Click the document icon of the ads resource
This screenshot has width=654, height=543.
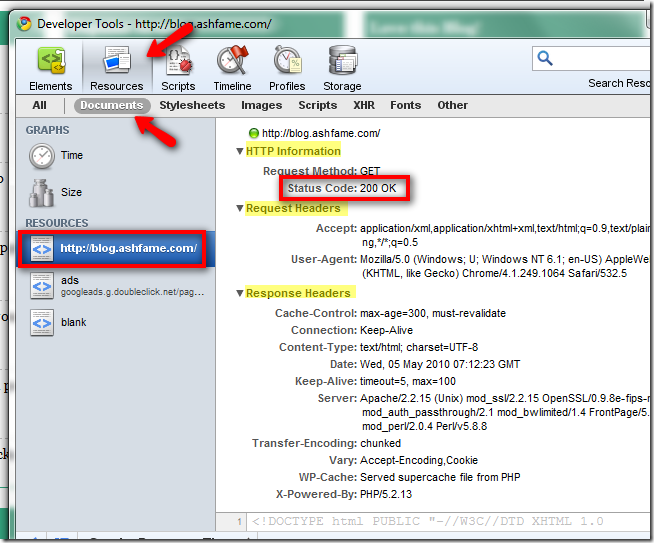pos(42,286)
